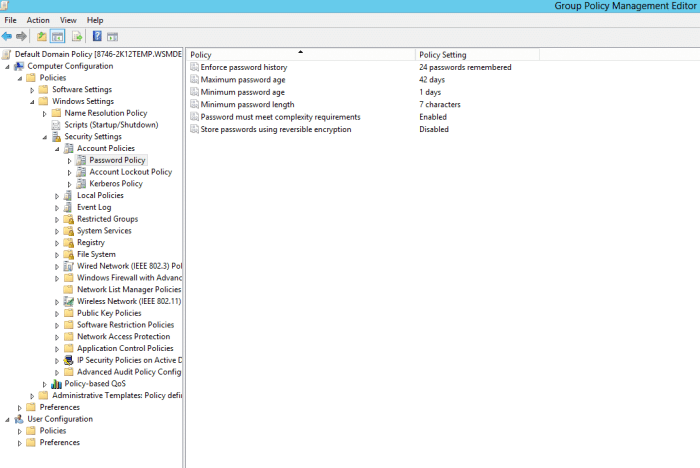
Task: Select Preferences under Computer Configuration
Action: [x=59, y=407]
